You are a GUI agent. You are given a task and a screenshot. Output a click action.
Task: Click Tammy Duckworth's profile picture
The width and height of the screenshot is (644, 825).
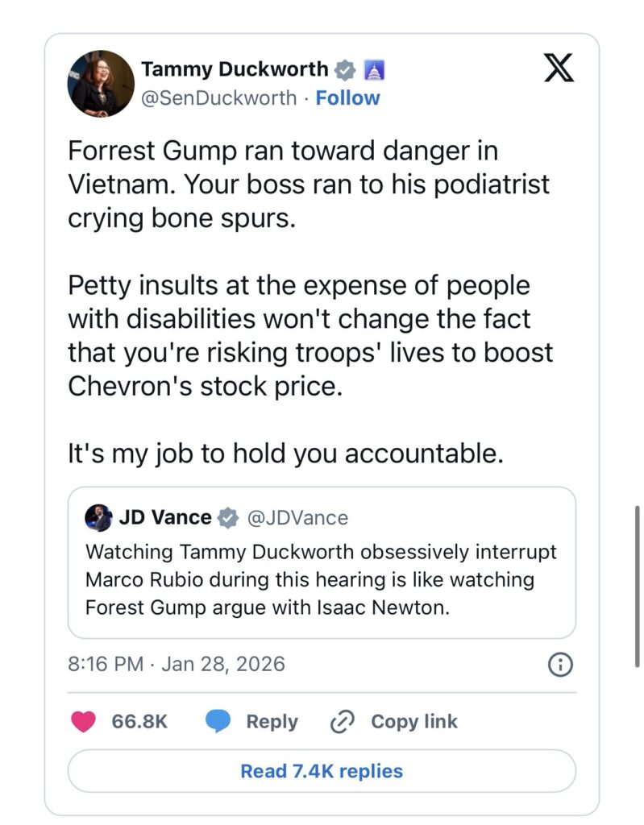(102, 84)
